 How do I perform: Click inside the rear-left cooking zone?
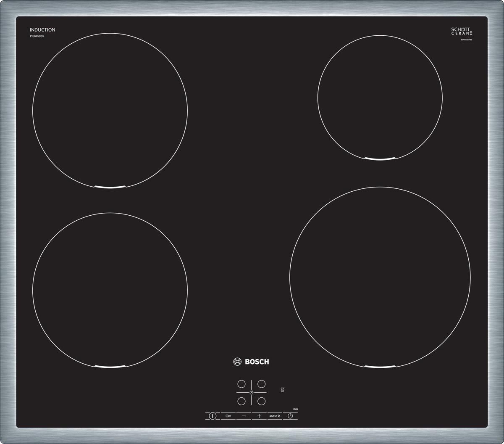click(x=110, y=111)
